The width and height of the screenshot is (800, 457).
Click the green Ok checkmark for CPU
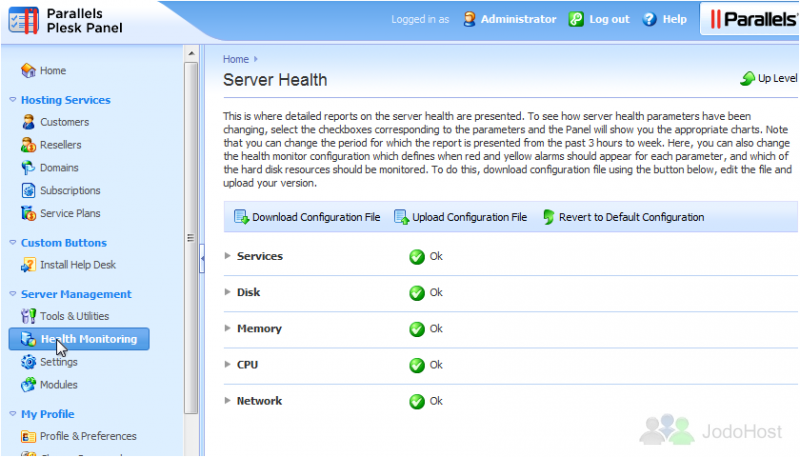point(417,365)
